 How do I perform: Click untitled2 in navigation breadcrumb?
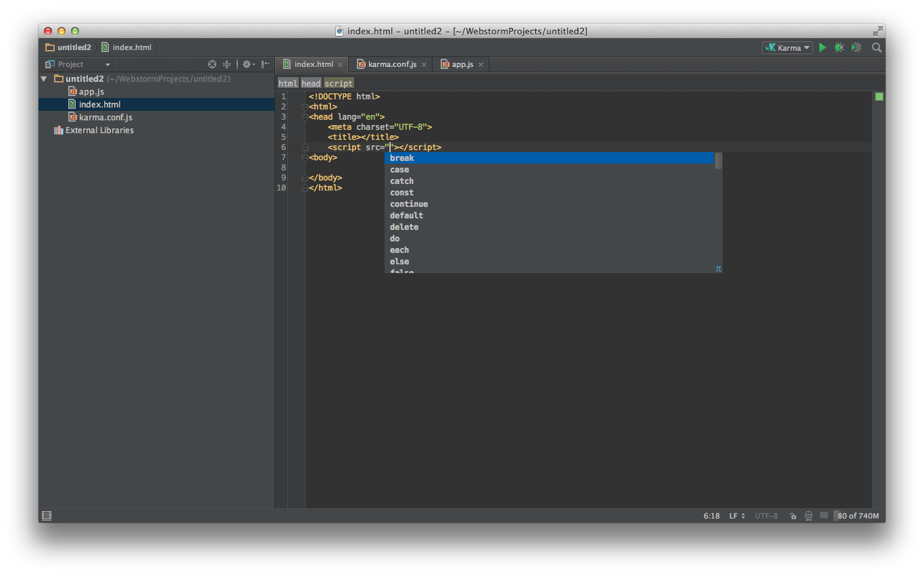[x=68, y=47]
